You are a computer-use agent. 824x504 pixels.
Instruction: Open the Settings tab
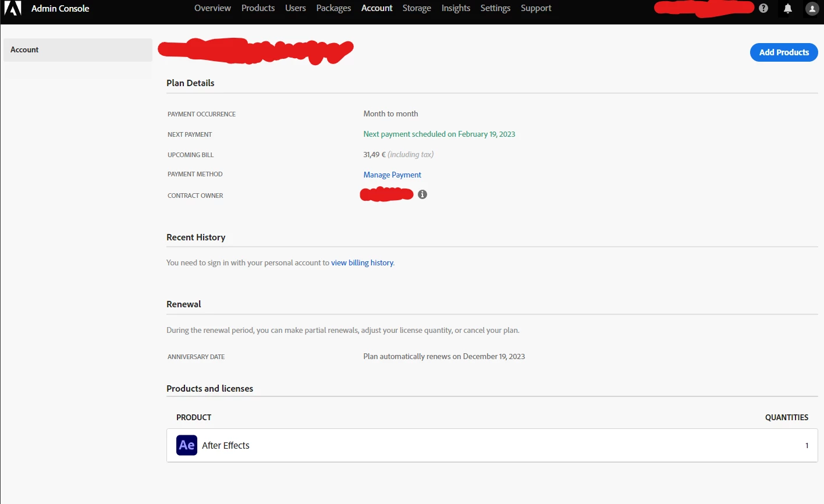click(x=495, y=8)
